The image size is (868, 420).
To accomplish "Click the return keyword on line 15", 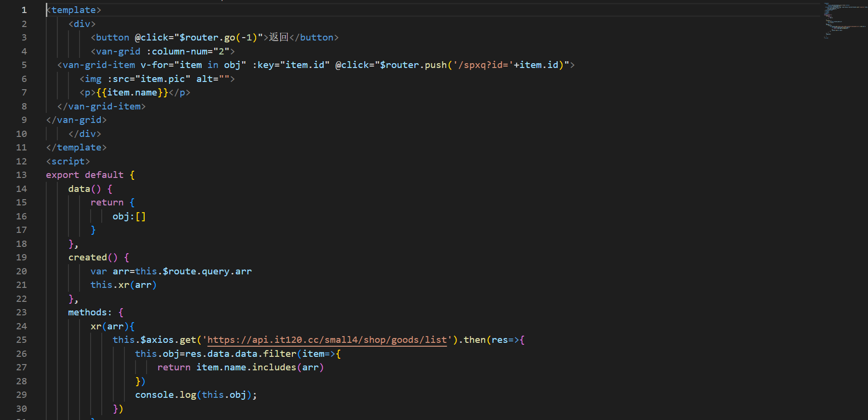I will point(107,203).
